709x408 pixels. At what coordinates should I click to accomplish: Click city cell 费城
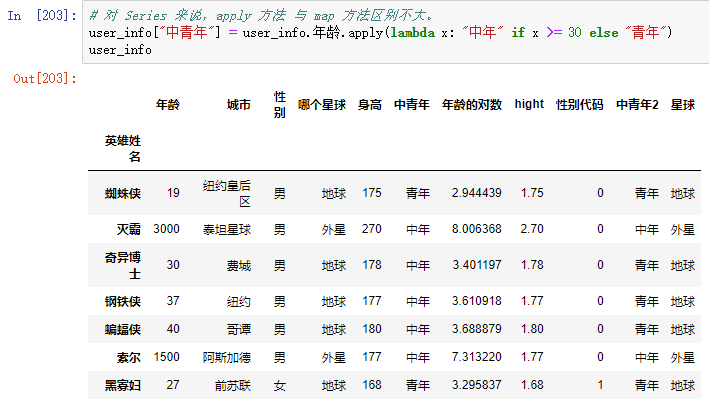pos(239,266)
